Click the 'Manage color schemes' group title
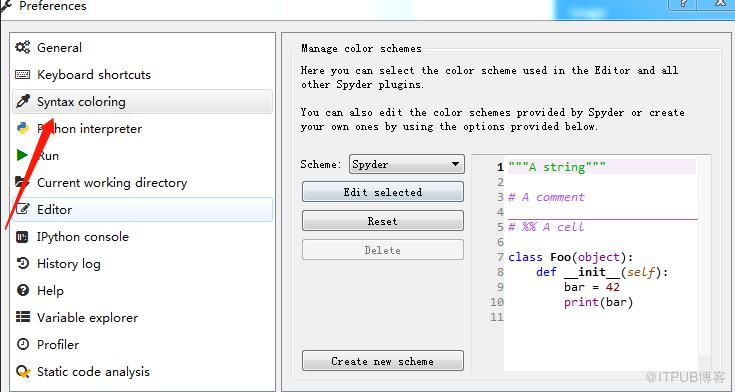The height and width of the screenshot is (392, 735). (x=361, y=48)
